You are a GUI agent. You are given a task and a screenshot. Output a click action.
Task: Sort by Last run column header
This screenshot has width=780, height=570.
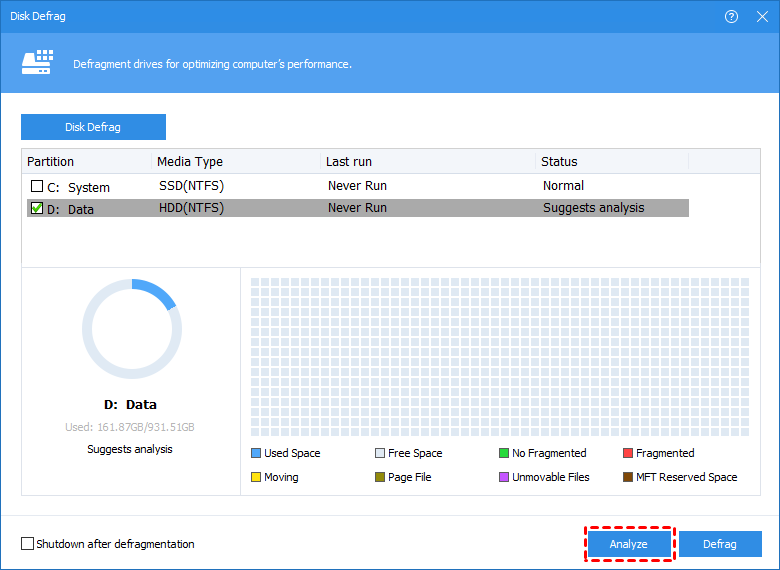coord(428,161)
